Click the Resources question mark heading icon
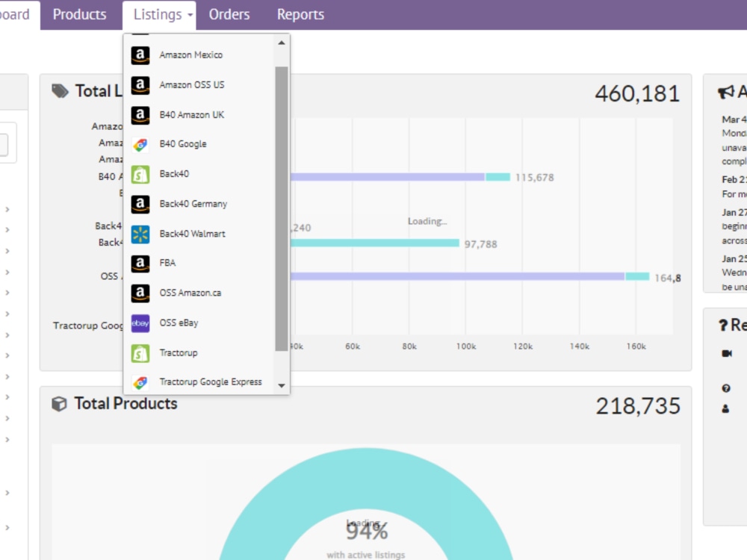This screenshot has height=560, width=747. (x=722, y=326)
